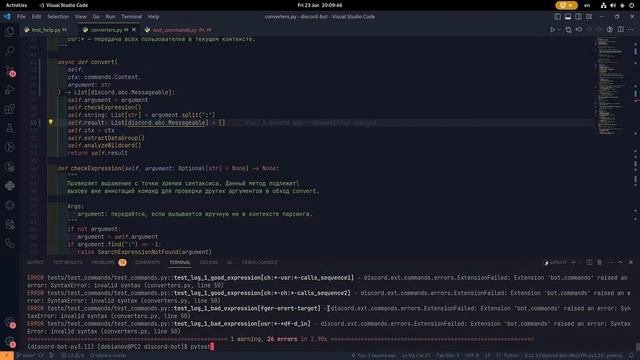Open the Run menu
Screen dimensions: 640x360
[x=110, y=17]
